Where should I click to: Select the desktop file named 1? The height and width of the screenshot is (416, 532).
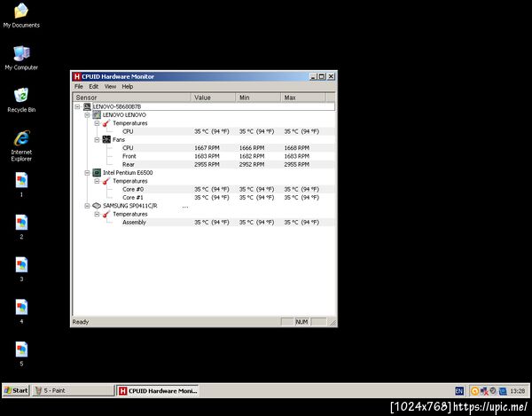click(21, 184)
